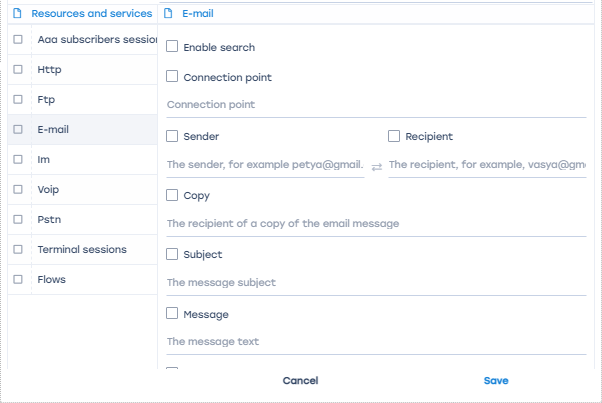Enable the Enable search checkbox
Image resolution: width=602 pixels, height=403 pixels.
(x=173, y=47)
